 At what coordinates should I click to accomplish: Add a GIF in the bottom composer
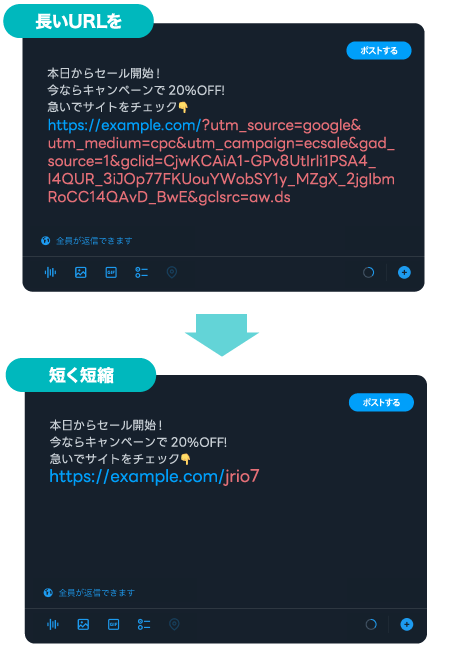[x=113, y=624]
